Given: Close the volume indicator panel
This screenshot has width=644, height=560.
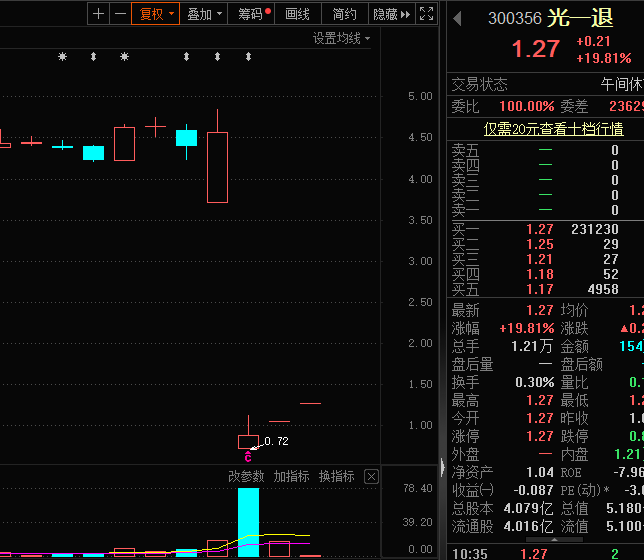Looking at the screenshot, I should click(371, 477).
